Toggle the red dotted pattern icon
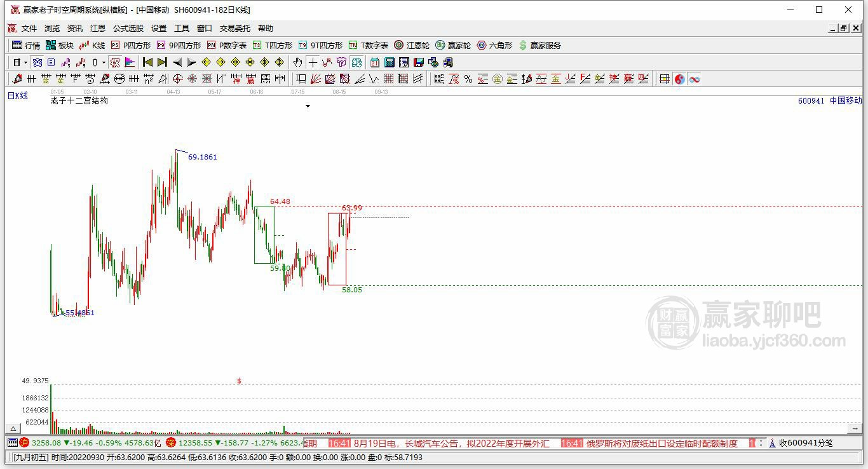The width and height of the screenshot is (868, 469). 115,62
